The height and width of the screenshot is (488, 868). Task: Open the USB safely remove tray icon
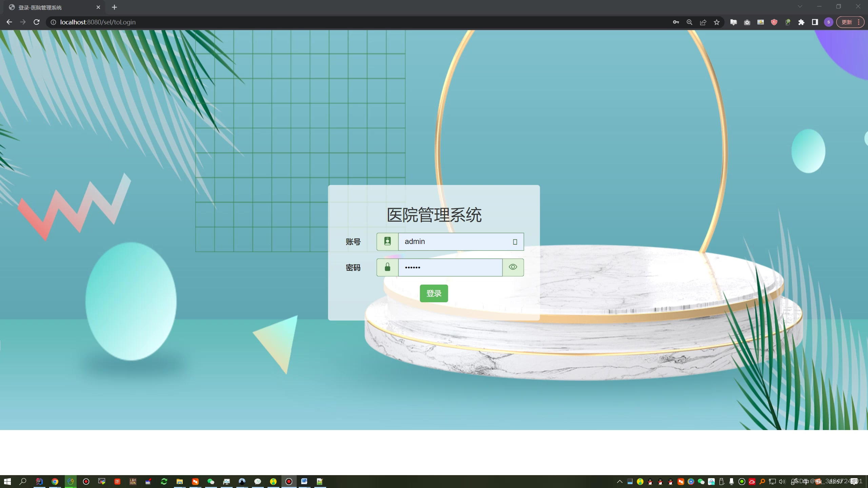(x=722, y=482)
